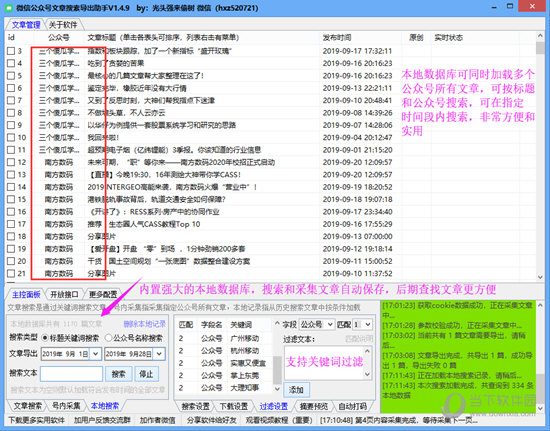Focus the 搜索文本 input field
Viewport: 550px width, 431px height.
point(72,374)
